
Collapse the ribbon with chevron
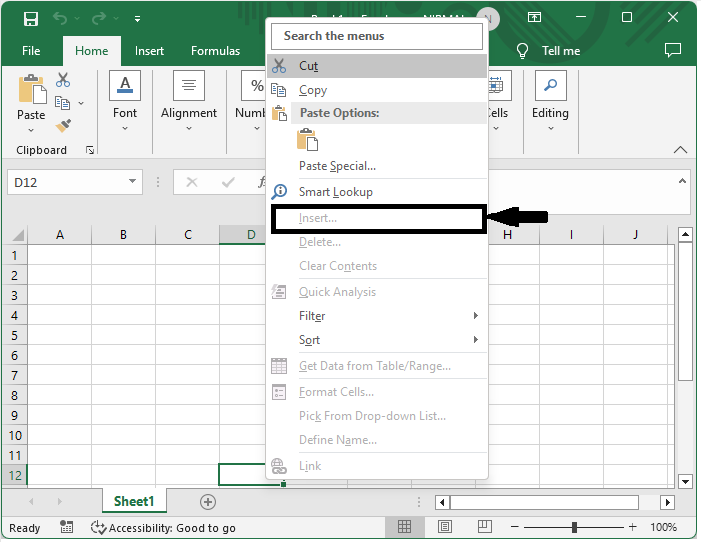pyautogui.click(x=680, y=150)
